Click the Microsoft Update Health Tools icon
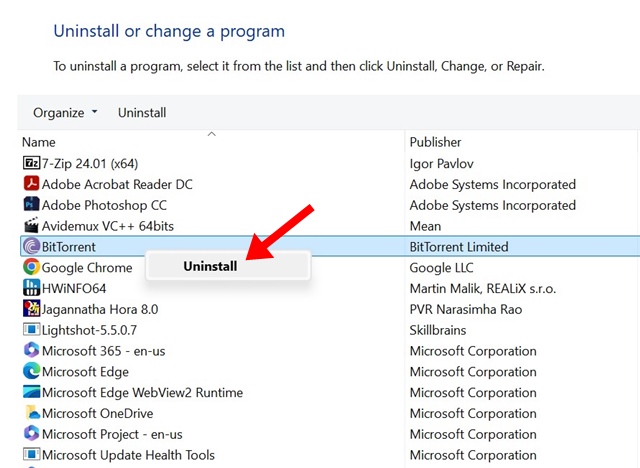Viewport: 640px width, 468px height. [x=31, y=455]
